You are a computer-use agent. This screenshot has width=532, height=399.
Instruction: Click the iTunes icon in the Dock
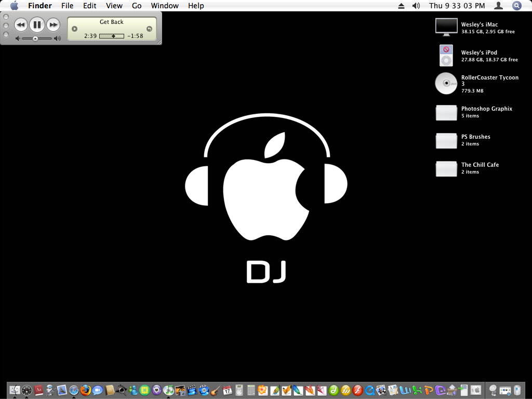coord(168,390)
